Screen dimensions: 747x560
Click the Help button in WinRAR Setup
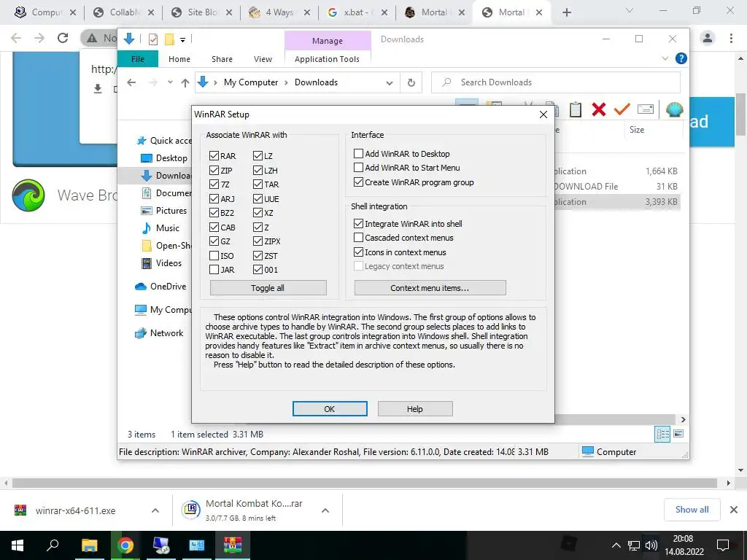(x=415, y=408)
